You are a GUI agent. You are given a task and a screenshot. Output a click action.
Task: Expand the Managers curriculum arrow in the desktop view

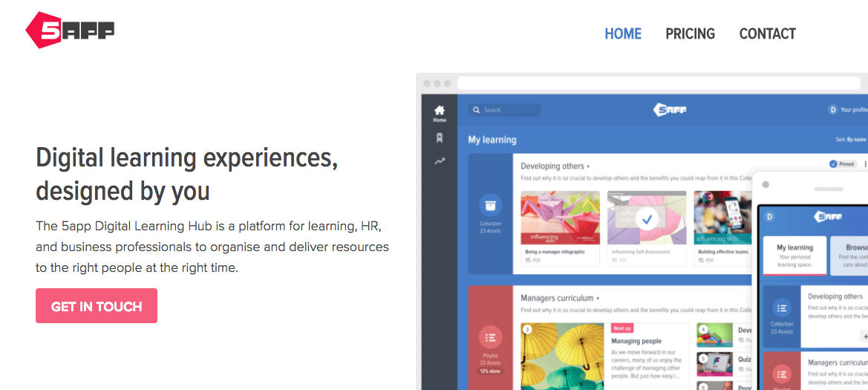click(598, 298)
